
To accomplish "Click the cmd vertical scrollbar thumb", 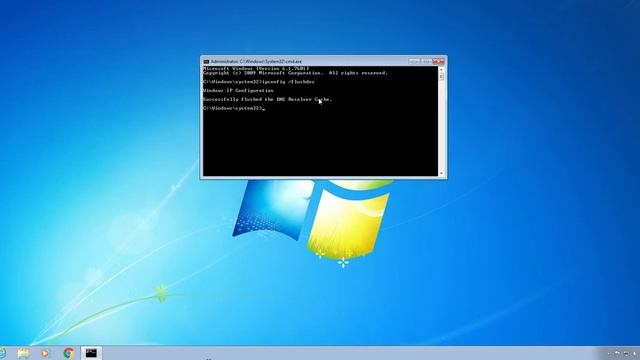I will [x=441, y=77].
